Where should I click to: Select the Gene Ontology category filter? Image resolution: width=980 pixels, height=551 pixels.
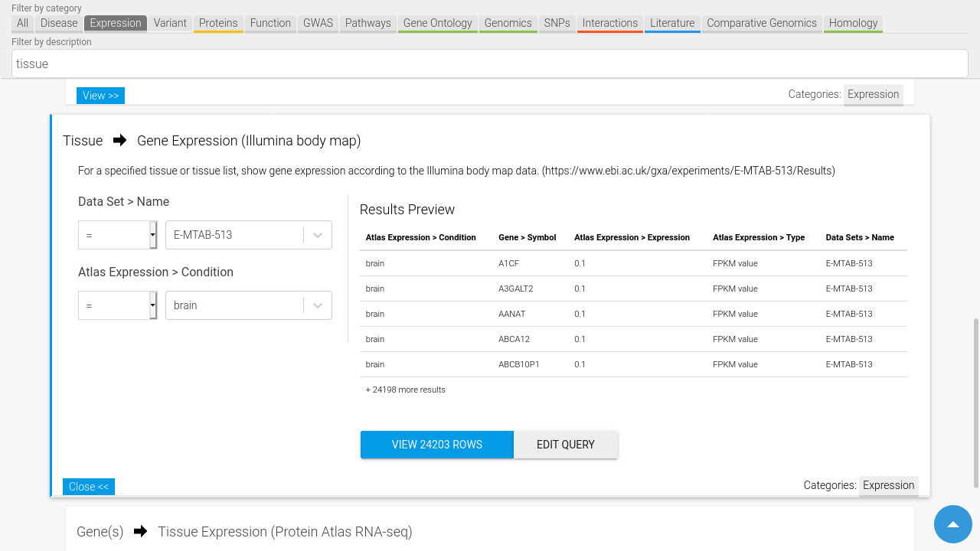coord(437,23)
